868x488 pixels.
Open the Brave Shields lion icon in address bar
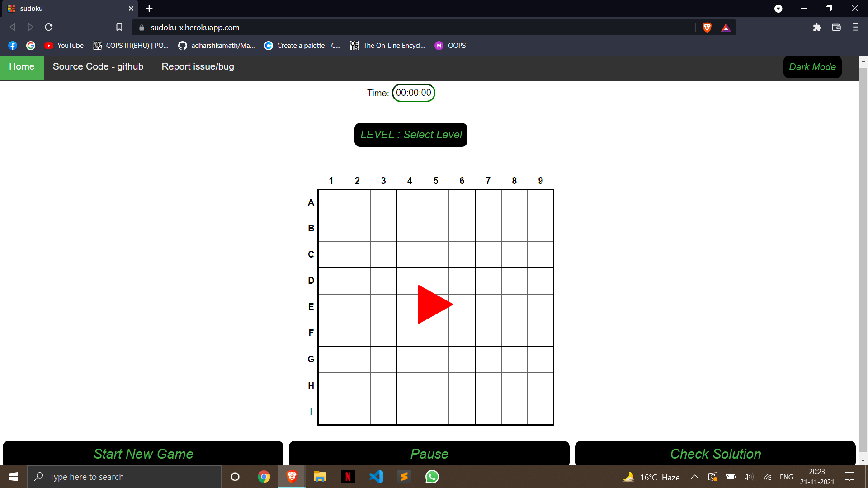[x=707, y=28]
